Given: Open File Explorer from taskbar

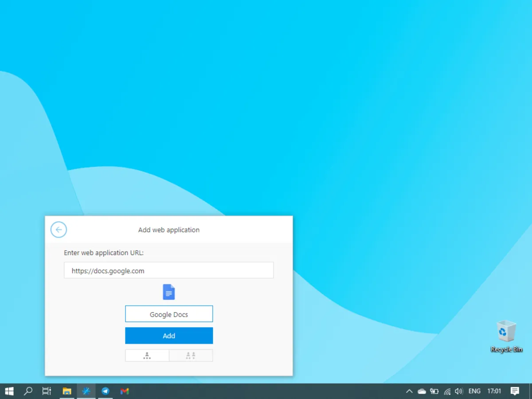Looking at the screenshot, I should pyautogui.click(x=67, y=391).
